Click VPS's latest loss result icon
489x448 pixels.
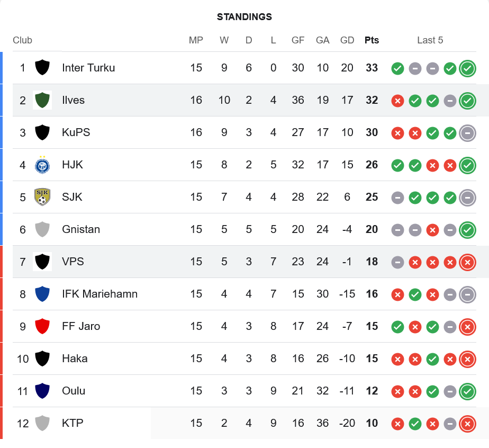tap(467, 262)
